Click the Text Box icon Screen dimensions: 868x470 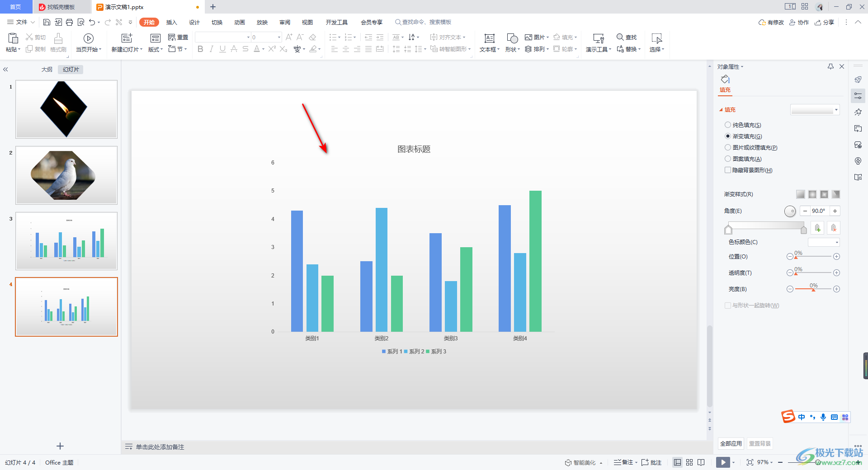(489, 38)
